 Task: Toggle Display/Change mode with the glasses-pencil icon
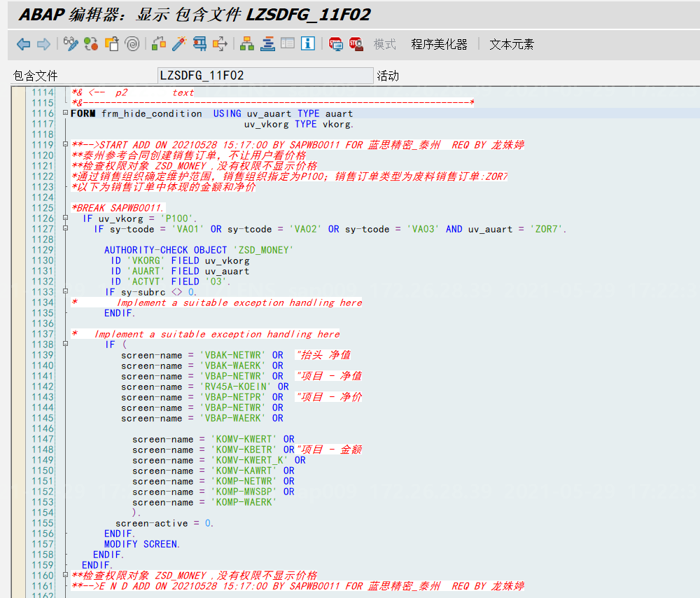coord(71,43)
